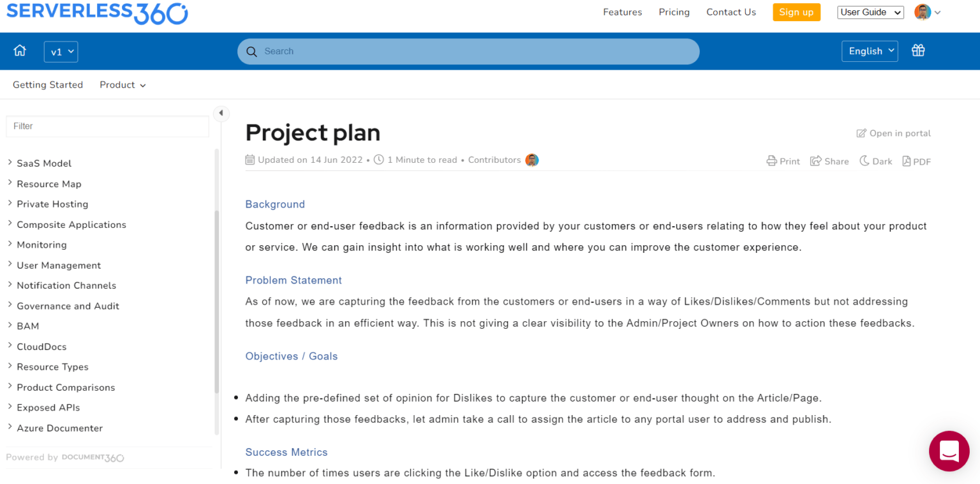Click the home icon in the navigation bar
This screenshot has width=980, height=484.
(x=19, y=50)
